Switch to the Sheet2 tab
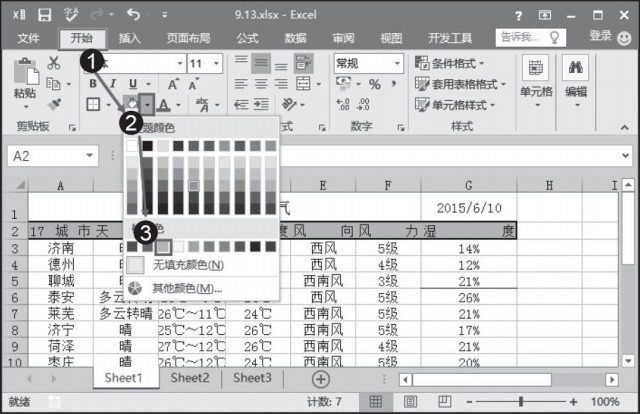This screenshot has width=640, height=414. pyautogui.click(x=190, y=378)
